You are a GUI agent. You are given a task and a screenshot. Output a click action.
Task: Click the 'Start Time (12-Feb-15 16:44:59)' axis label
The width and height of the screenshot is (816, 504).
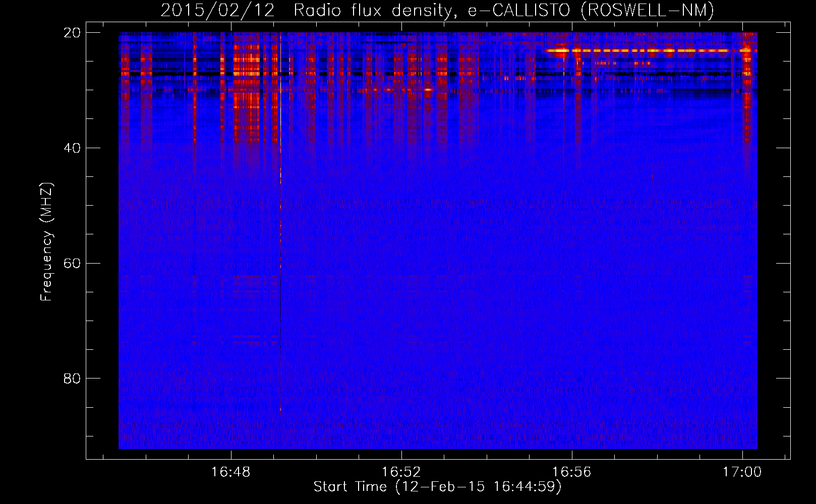pos(437,487)
